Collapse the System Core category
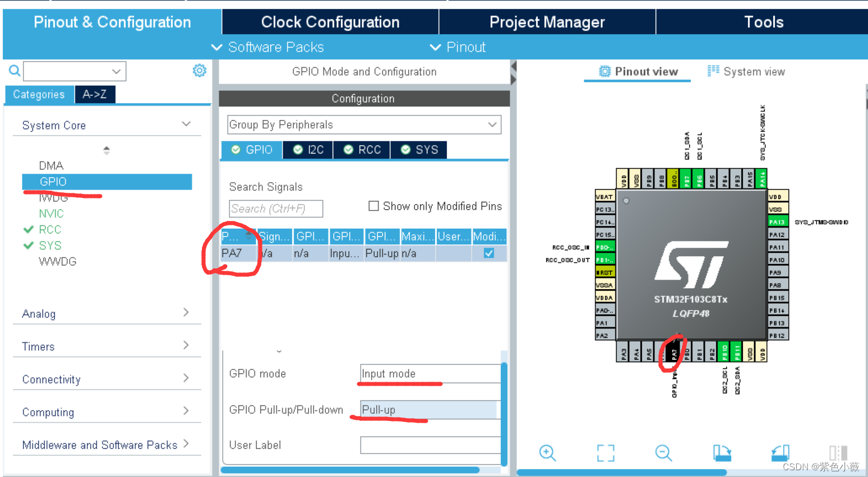868x477 pixels. coord(187,124)
